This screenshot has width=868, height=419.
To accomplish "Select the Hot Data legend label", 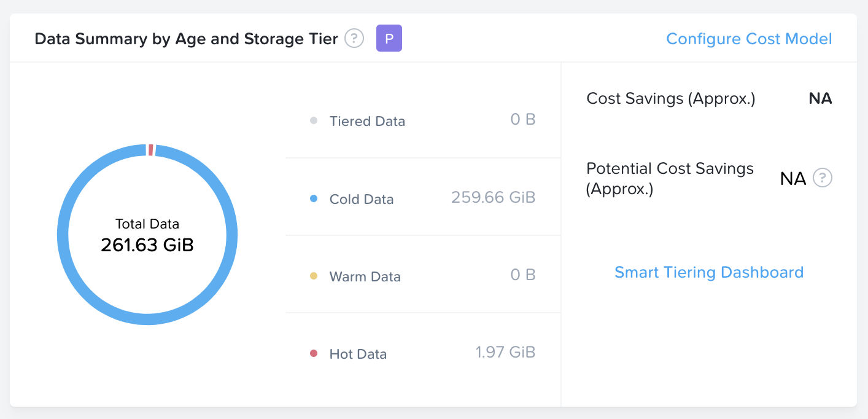I will (358, 354).
